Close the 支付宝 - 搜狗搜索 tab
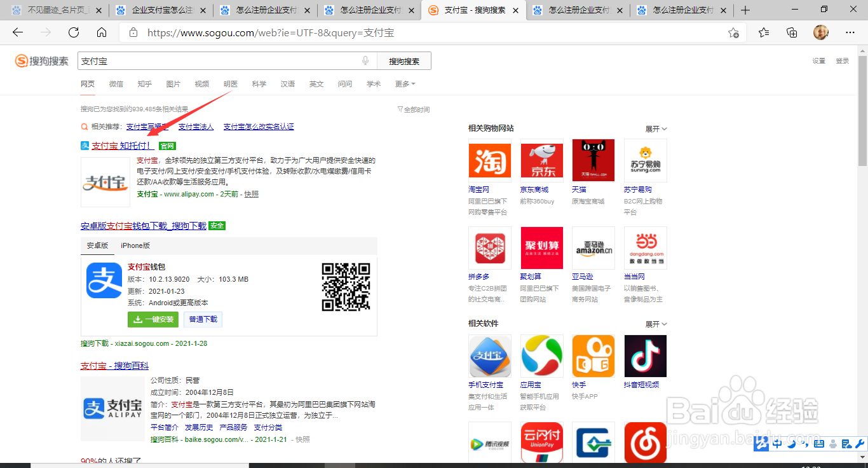Viewport: 868px width, 468px height. point(515,10)
